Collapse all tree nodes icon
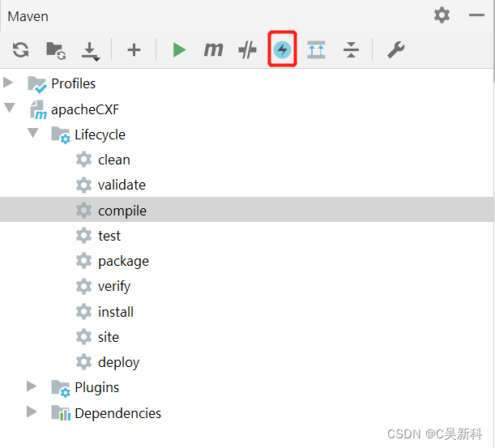Screen dimensions: 495x448 tap(351, 50)
